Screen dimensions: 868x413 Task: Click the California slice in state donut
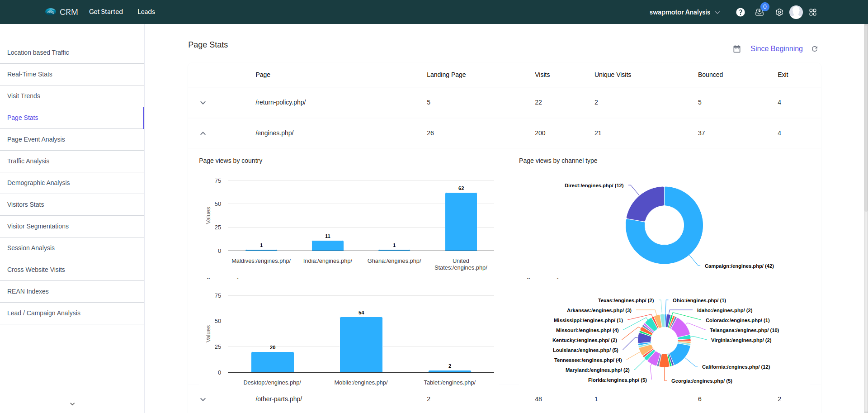point(681,353)
